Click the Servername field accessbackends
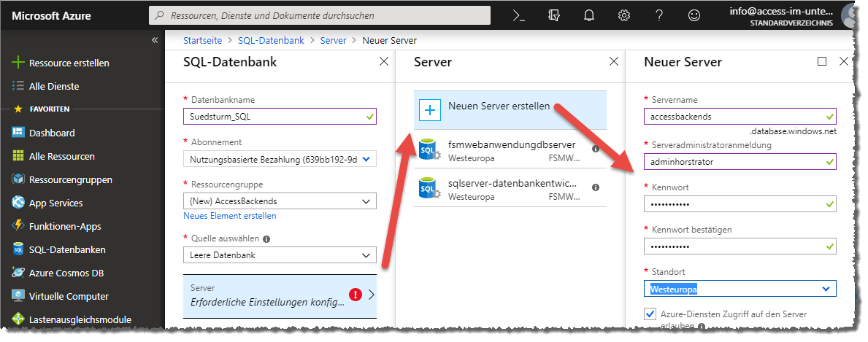 point(740,116)
